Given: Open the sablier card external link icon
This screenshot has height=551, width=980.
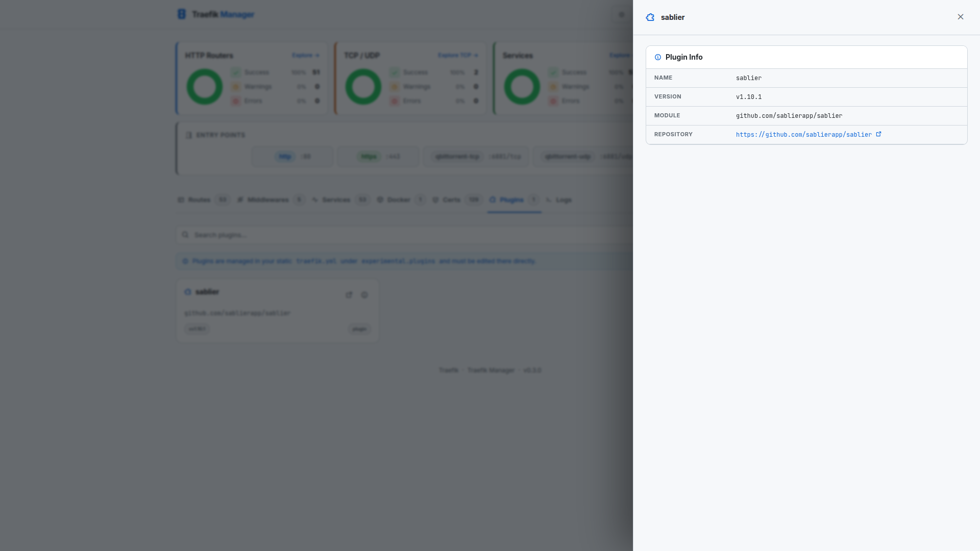Looking at the screenshot, I should click(349, 294).
